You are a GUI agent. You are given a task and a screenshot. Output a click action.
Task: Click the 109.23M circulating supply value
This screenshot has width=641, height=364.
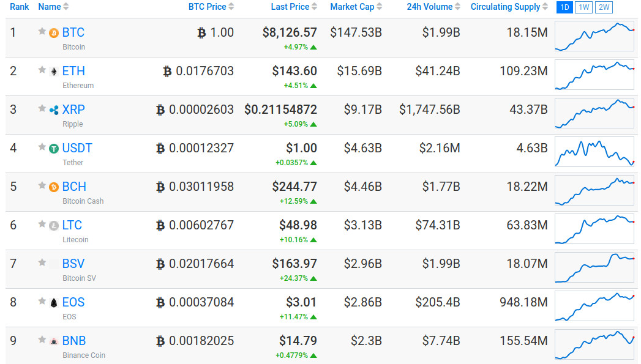point(523,71)
